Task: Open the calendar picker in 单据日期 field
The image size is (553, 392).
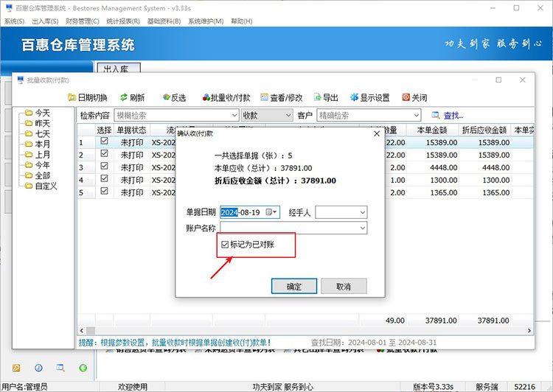Action: click(271, 212)
